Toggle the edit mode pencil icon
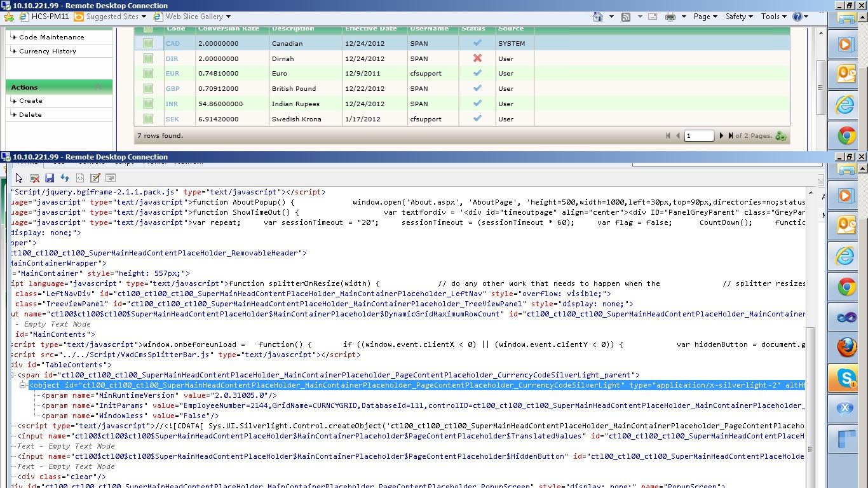This screenshot has width=868, height=488. coord(95,178)
